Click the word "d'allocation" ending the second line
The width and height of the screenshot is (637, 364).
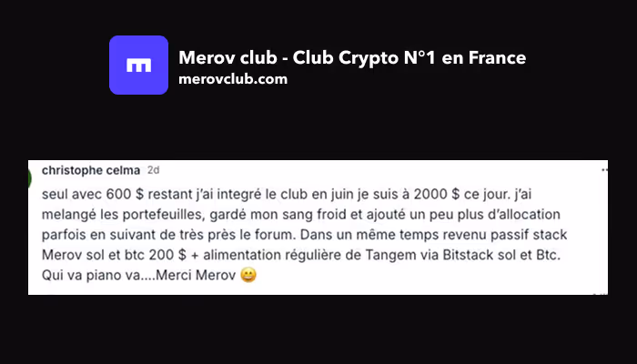point(523,215)
